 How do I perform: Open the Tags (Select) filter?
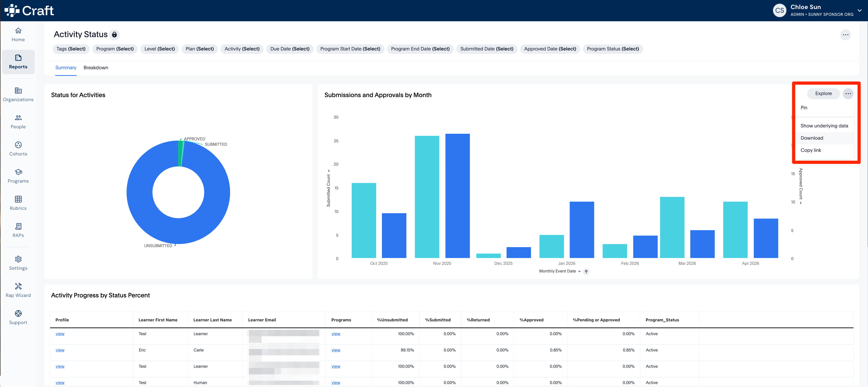click(x=71, y=49)
